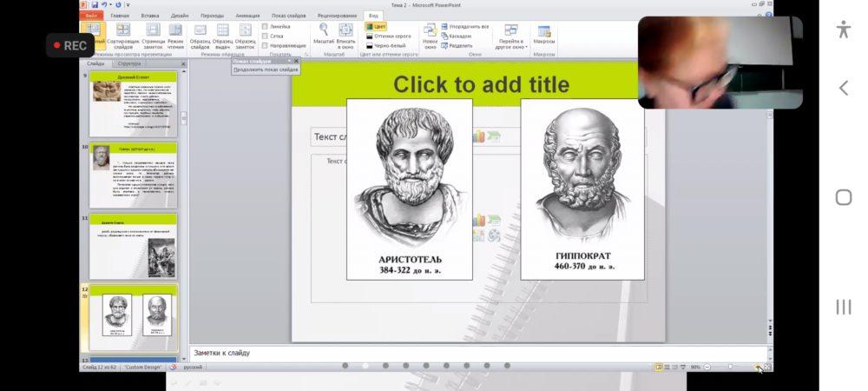The height and width of the screenshot is (391, 868).
Task: Click the 90% zoom level value
Action: pyautogui.click(x=695, y=368)
